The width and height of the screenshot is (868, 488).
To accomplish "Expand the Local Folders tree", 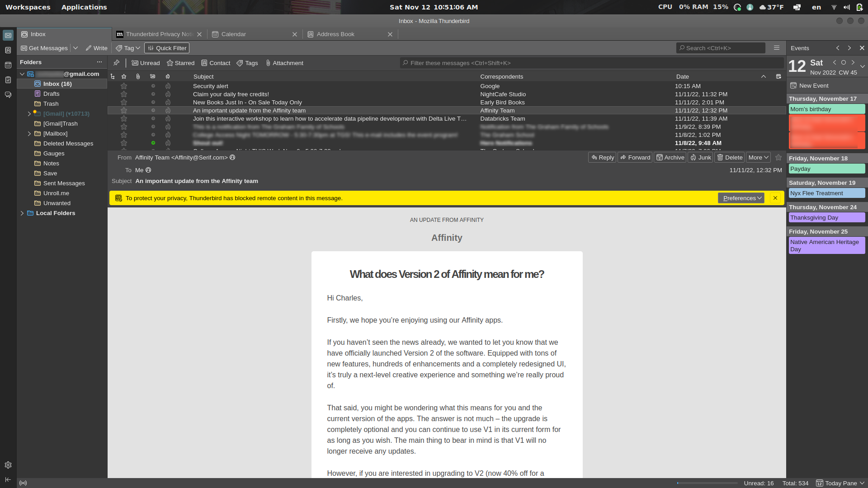I will point(22,213).
